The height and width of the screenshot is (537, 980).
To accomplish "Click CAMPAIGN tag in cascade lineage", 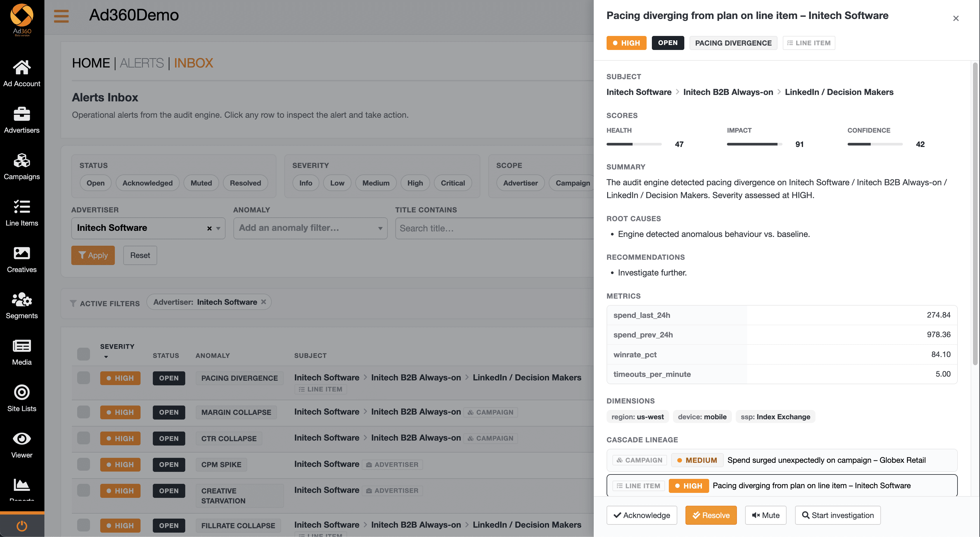I will click(640, 460).
